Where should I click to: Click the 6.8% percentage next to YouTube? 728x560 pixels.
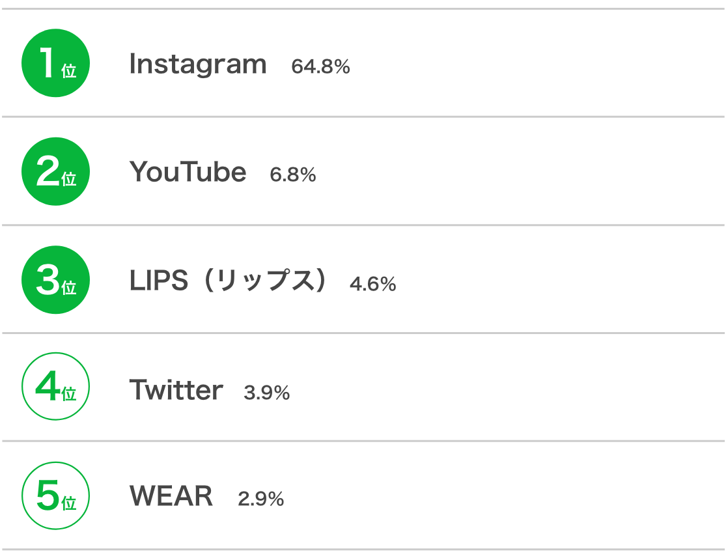[293, 175]
